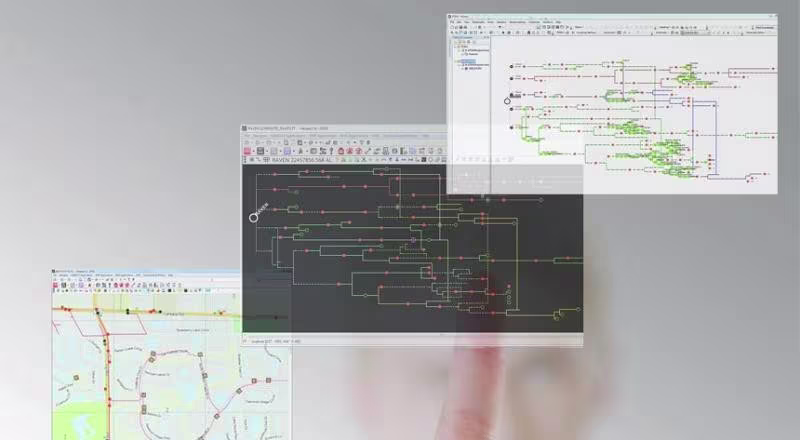Select the purple square icon in the schematic toolbar
800x440 pixels.
[x=287, y=151]
